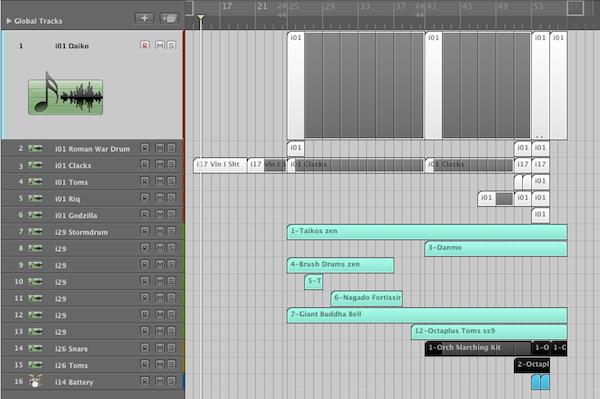Viewport: 600px width, 399px height.
Task: Click the i01 Toms track icon
Action: pyautogui.click(x=35, y=181)
